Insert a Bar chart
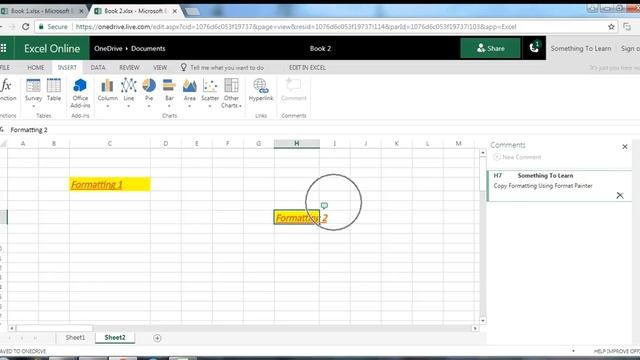Viewport: 640px width, 360px height. 169,90
